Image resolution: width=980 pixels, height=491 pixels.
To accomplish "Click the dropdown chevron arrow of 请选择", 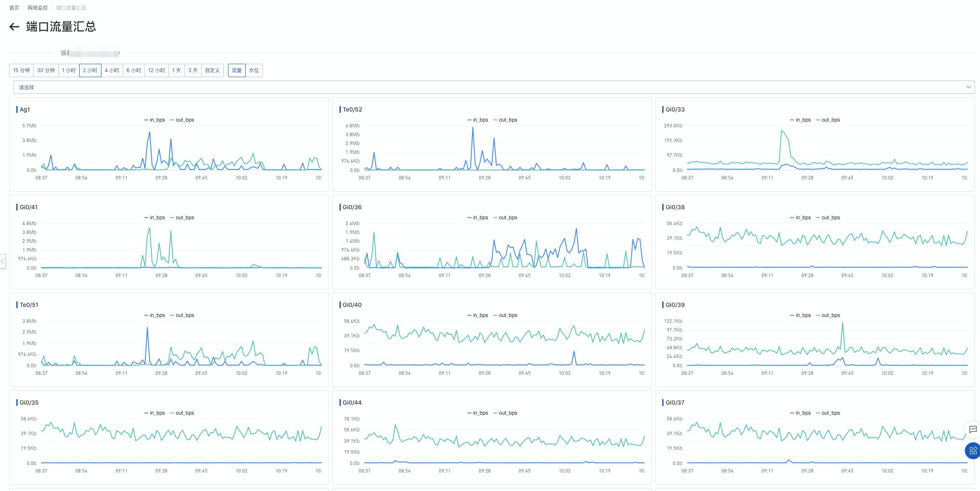I will pos(968,87).
